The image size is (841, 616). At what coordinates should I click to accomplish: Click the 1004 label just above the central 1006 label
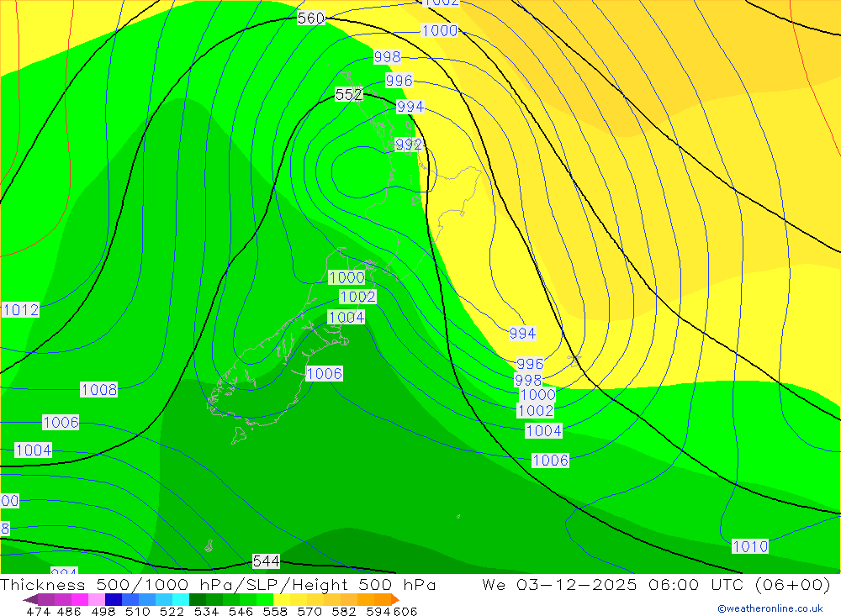pos(346,318)
